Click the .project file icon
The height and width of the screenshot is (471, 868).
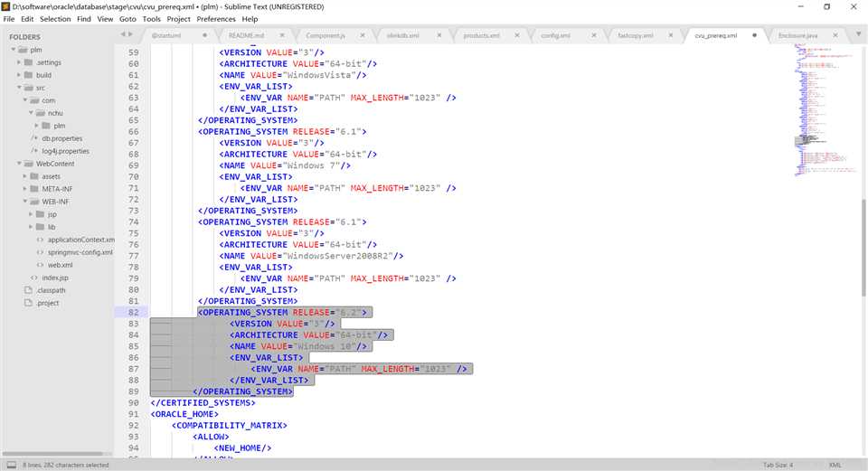28,303
